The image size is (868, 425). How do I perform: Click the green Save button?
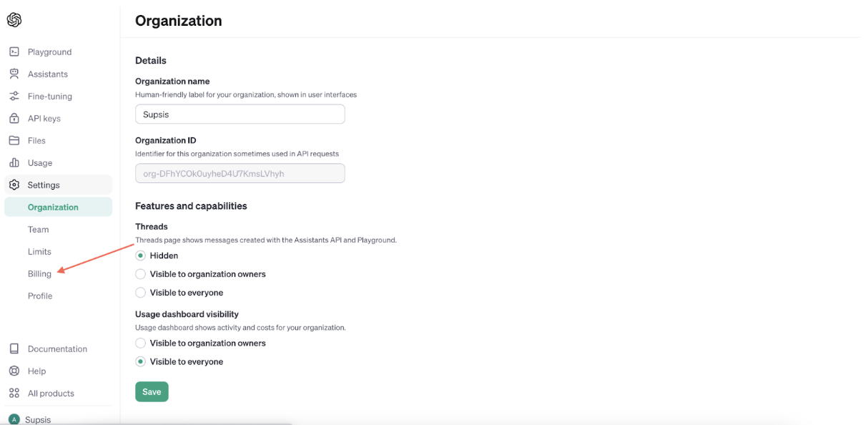pos(152,391)
